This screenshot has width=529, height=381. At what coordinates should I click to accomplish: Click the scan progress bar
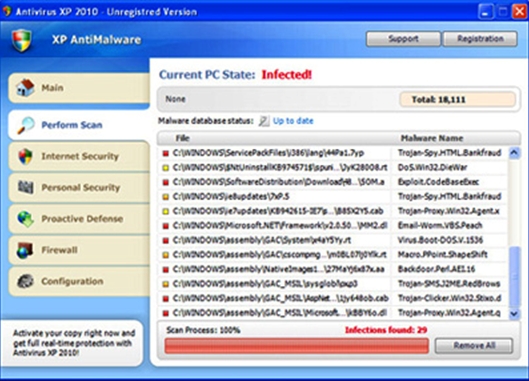297,346
